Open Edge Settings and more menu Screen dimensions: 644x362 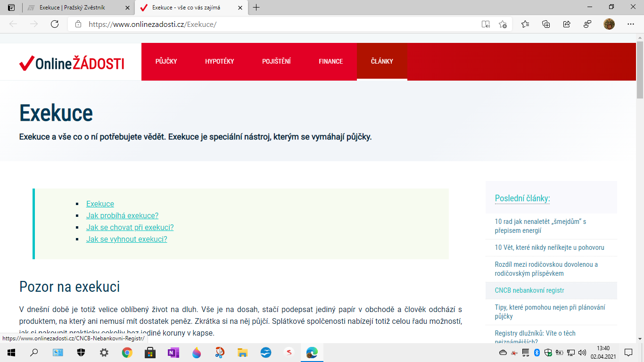click(x=630, y=24)
